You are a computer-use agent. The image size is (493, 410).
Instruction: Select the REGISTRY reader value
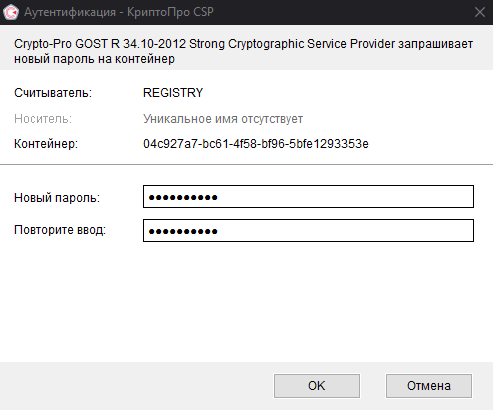point(173,93)
